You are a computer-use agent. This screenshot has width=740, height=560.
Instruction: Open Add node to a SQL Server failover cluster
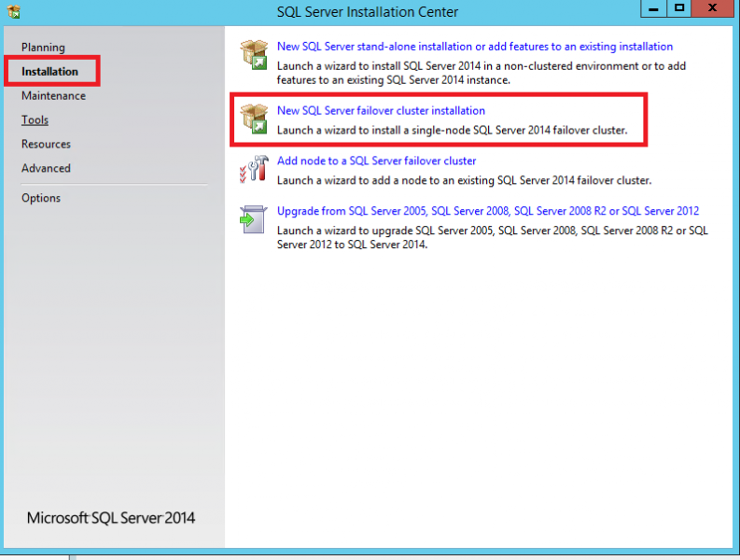click(376, 161)
